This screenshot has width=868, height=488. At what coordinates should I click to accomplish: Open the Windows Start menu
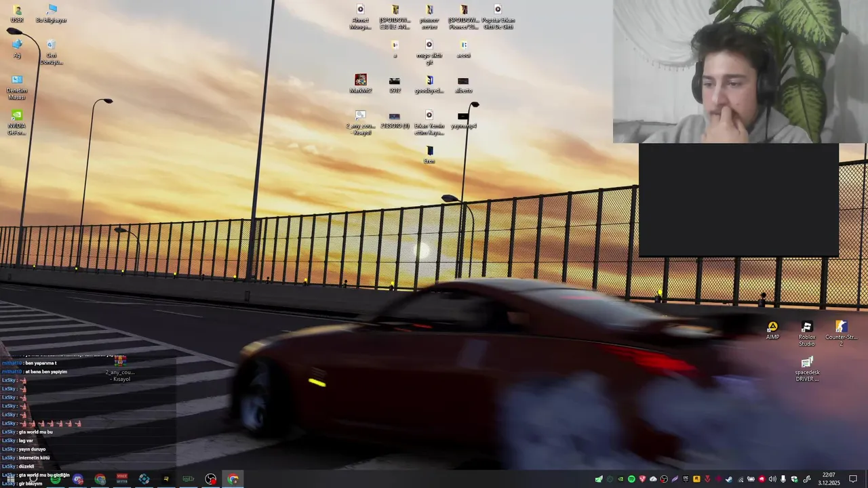pyautogui.click(x=9, y=479)
